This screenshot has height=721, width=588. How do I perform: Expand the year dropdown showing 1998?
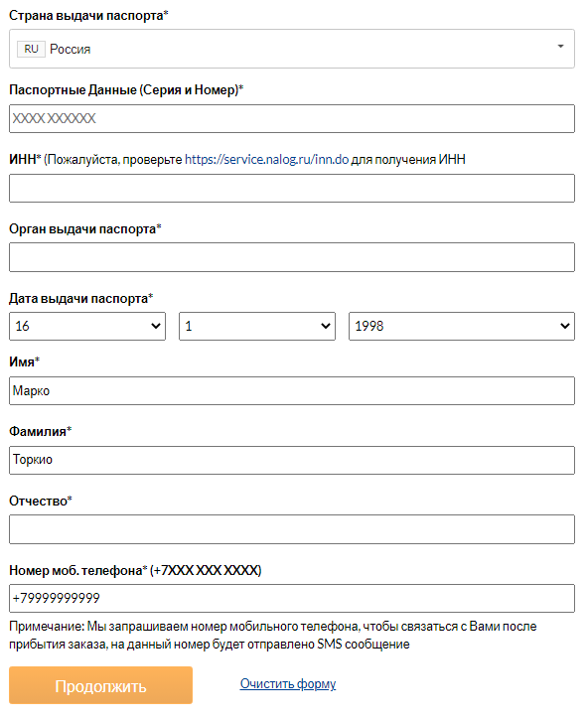(462, 326)
